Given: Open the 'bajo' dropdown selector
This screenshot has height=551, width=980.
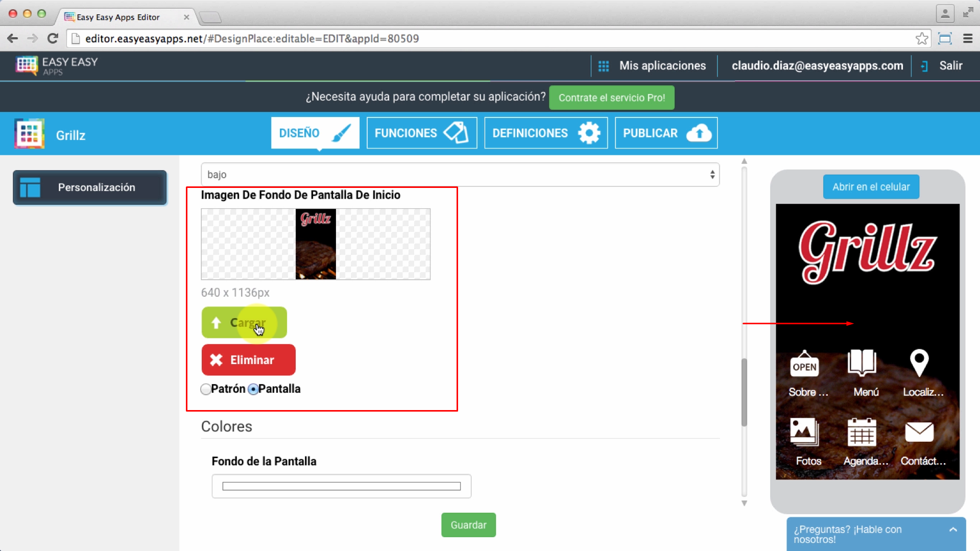Looking at the screenshot, I should pyautogui.click(x=460, y=175).
